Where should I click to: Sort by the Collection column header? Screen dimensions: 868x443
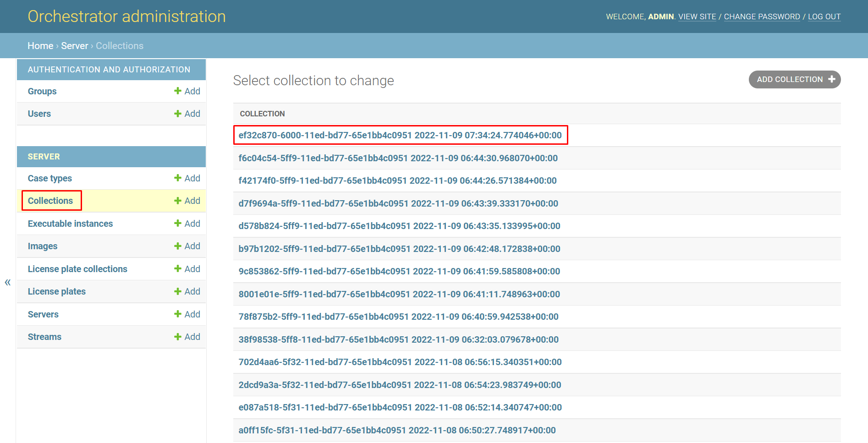point(262,114)
